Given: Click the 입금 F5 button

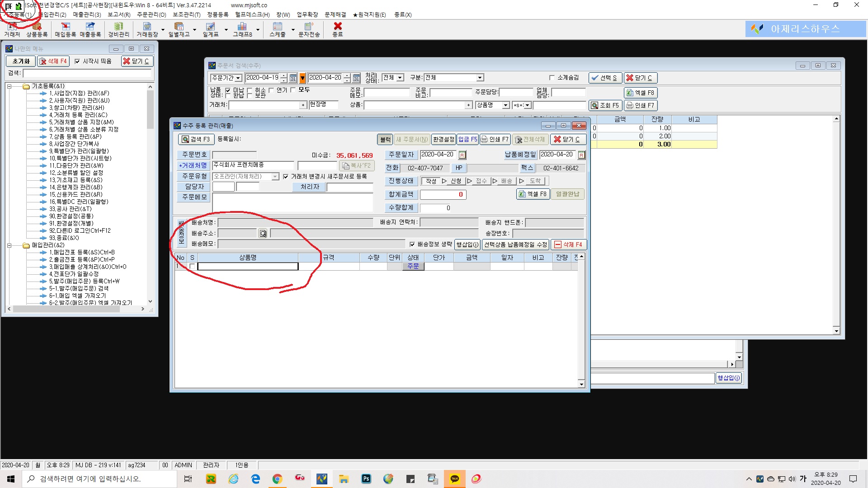Looking at the screenshot, I should click(x=467, y=140).
